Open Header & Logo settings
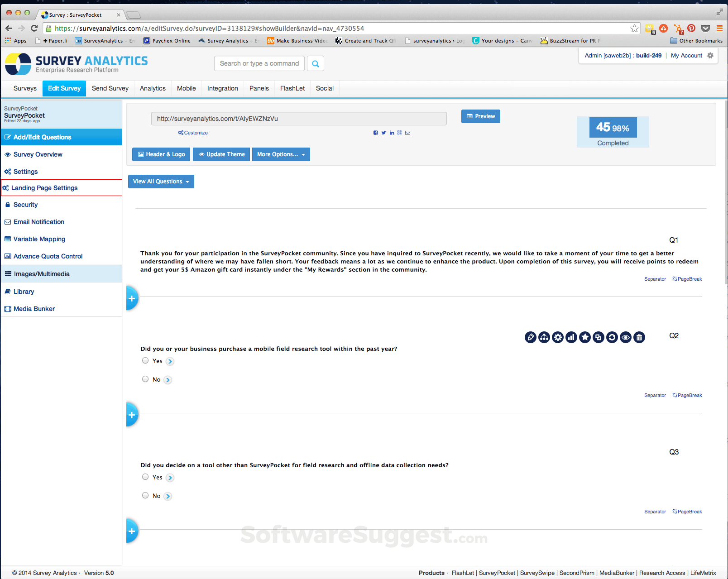This screenshot has height=579, width=728. (161, 154)
